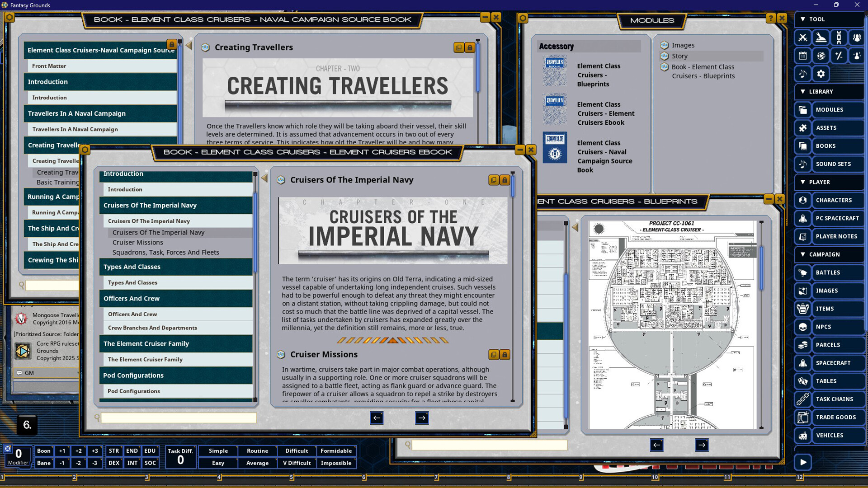Open the party sheet icon

pos(857,38)
